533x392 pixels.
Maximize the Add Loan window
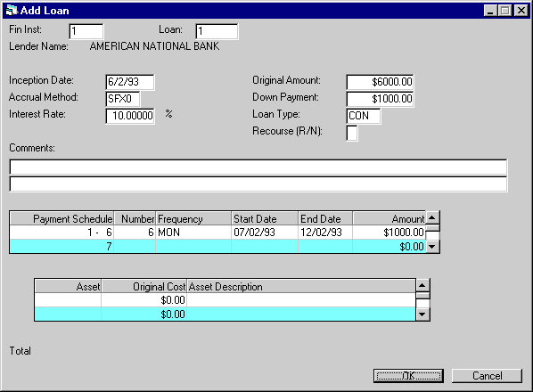[505, 11]
